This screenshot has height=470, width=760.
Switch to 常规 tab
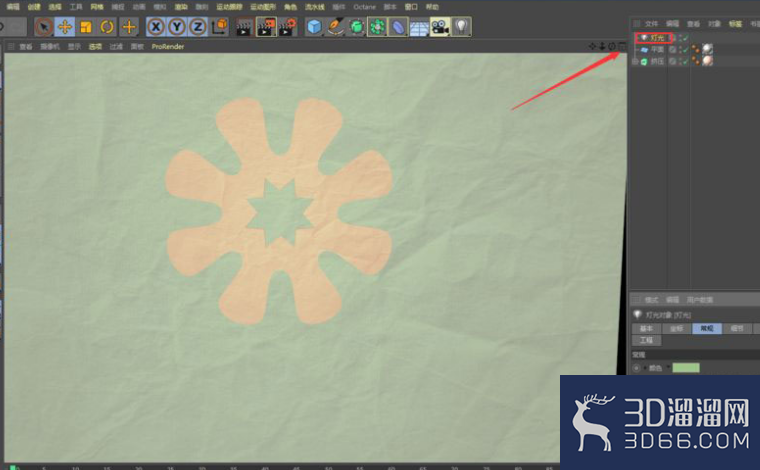(x=707, y=329)
